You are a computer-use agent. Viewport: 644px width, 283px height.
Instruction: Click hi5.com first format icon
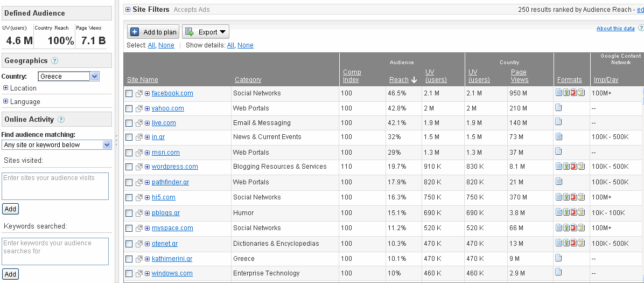tap(558, 197)
